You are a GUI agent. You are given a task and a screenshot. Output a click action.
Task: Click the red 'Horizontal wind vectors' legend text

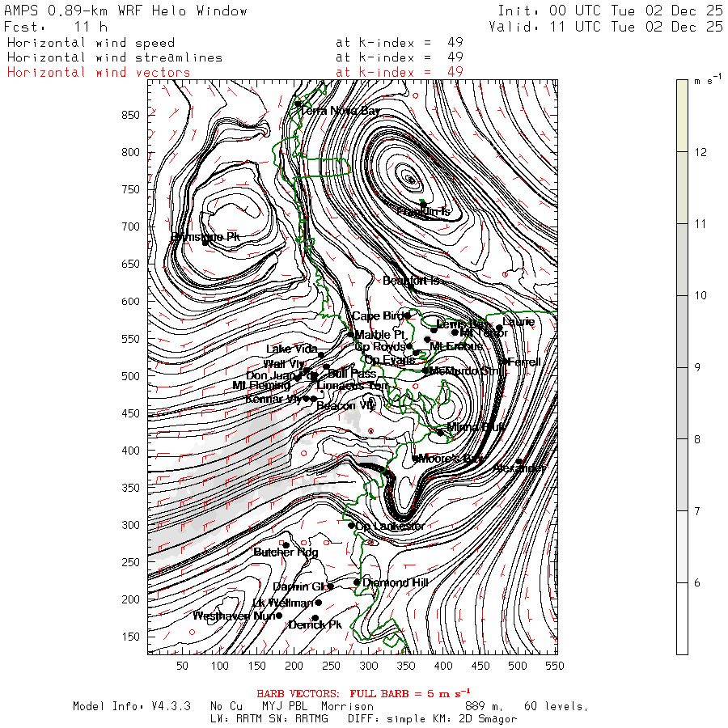point(99,72)
